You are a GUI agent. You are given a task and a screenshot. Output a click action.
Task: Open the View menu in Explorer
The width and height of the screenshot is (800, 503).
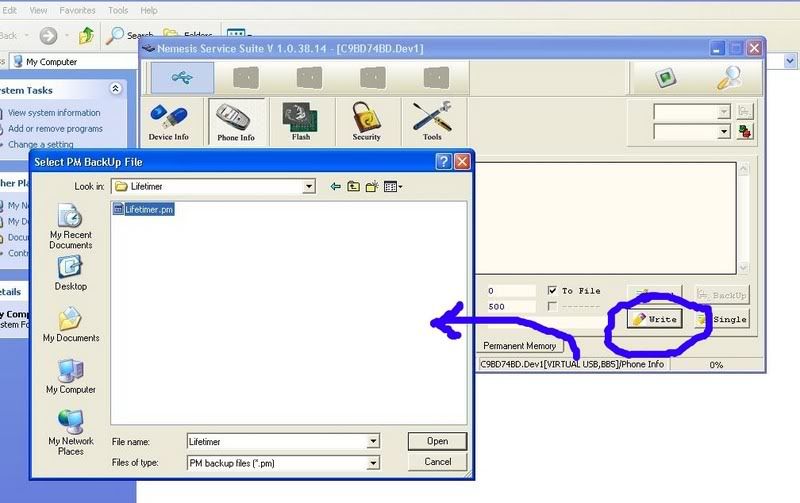[x=38, y=10]
